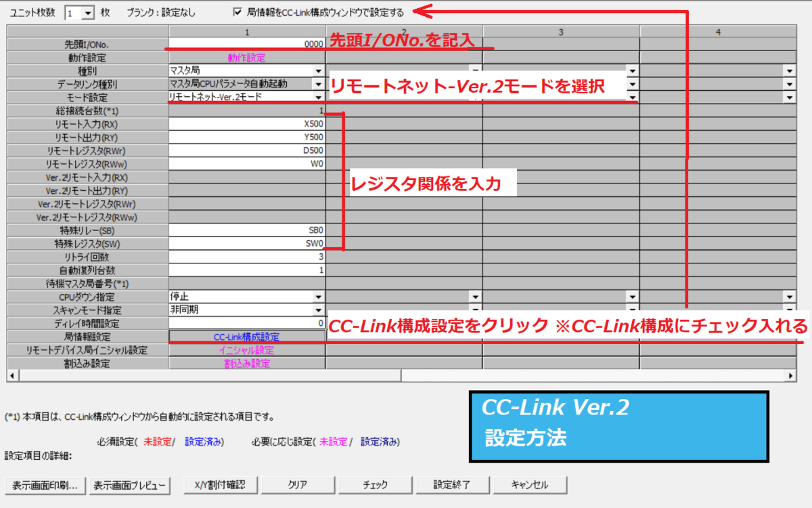812x508 pixels.
Task: Click the 待機マスタ局番号(*1) row label
Action: tap(87, 283)
